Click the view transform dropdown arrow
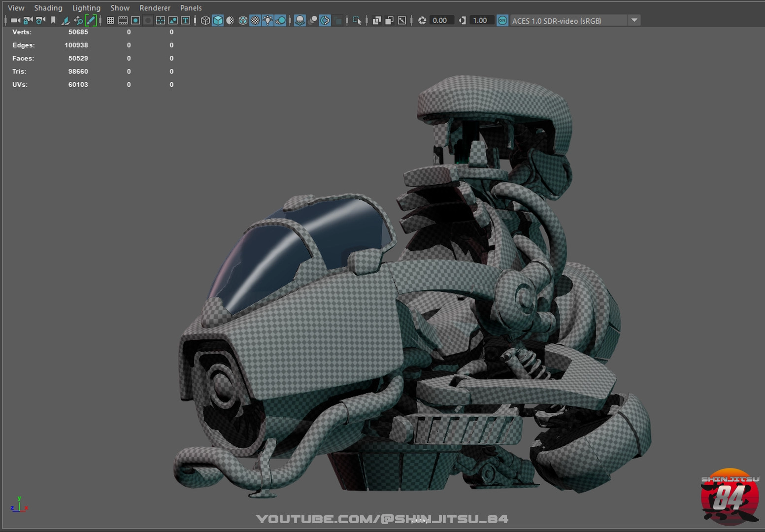Viewport: 765px width, 532px height. [x=634, y=20]
